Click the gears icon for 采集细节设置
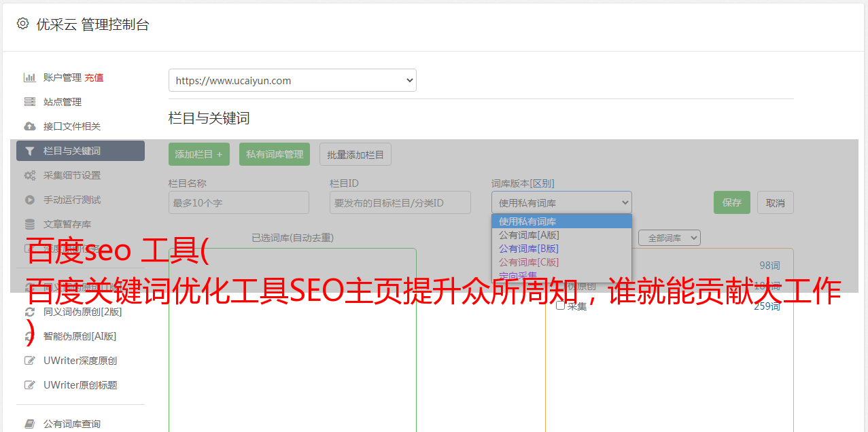 (x=30, y=175)
